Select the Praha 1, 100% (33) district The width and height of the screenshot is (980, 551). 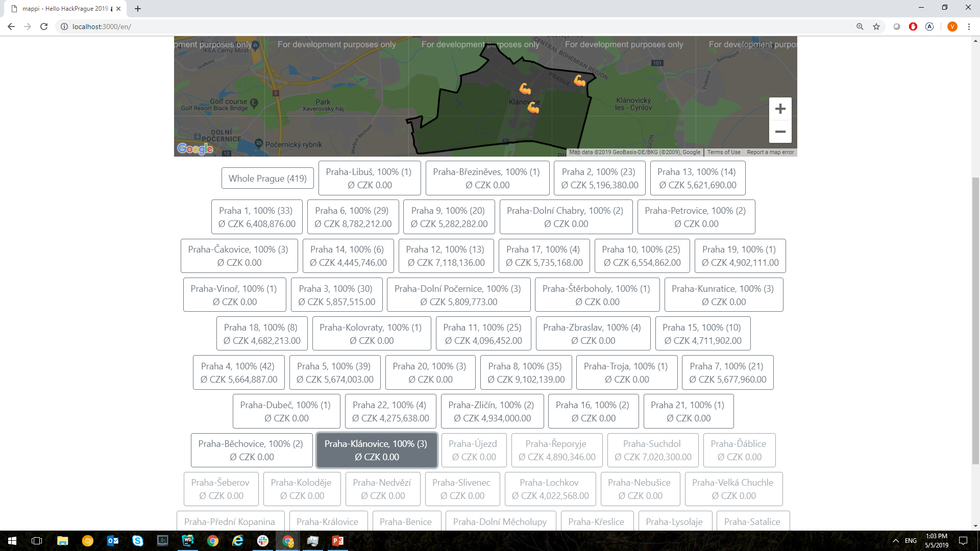[257, 217]
